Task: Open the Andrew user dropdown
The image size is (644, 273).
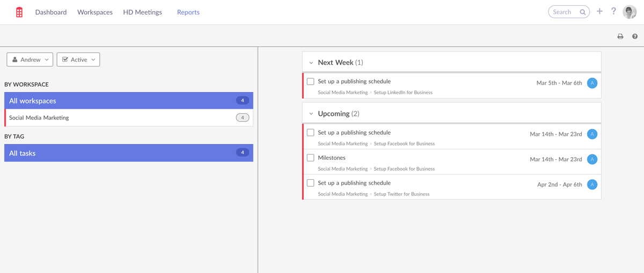Action: (x=30, y=60)
